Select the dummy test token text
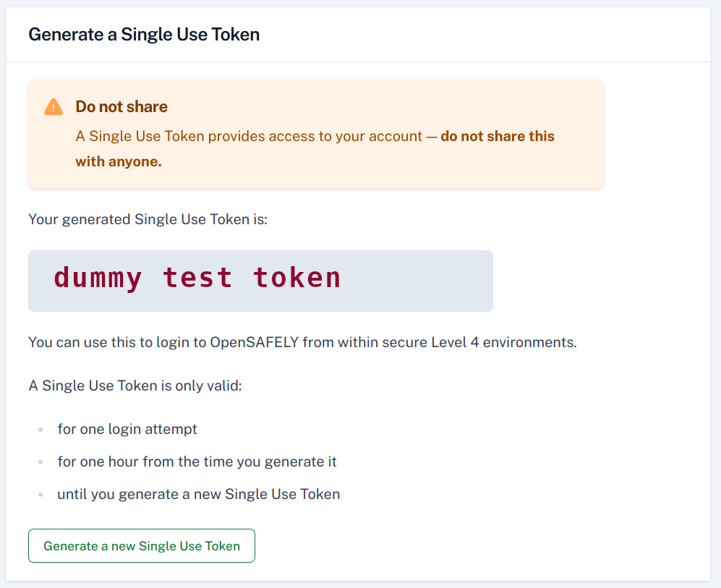 coord(196,278)
